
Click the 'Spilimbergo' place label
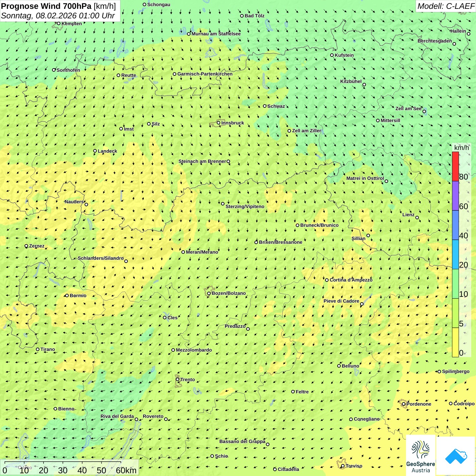click(x=456, y=371)
